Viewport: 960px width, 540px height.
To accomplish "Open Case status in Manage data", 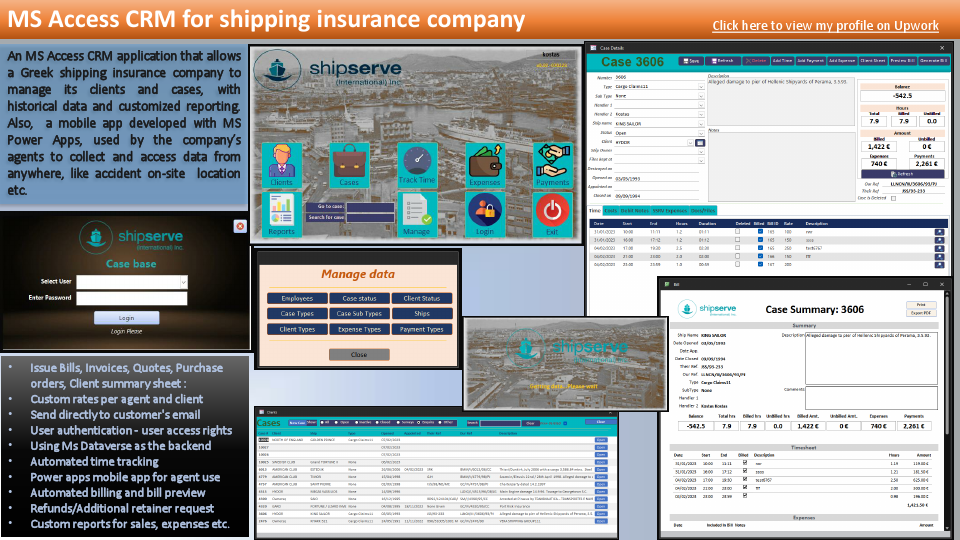I will click(x=359, y=298).
